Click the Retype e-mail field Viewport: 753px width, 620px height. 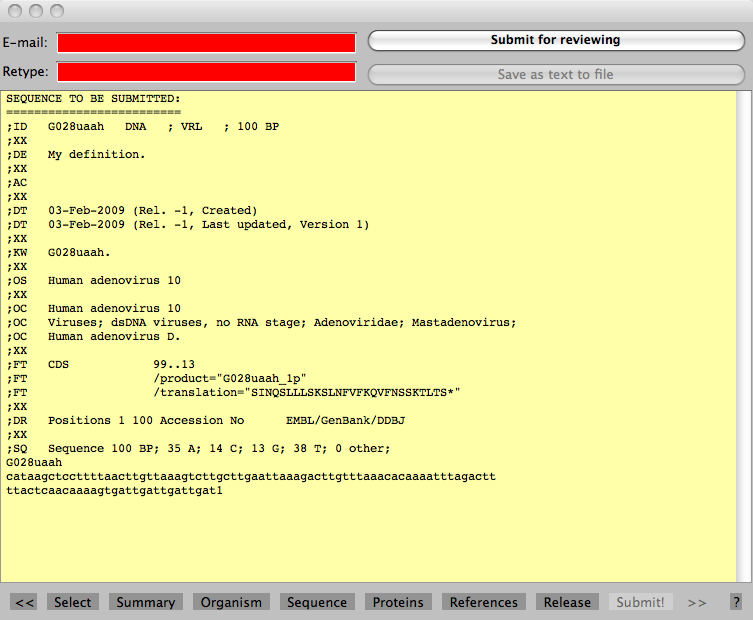[x=206, y=72]
